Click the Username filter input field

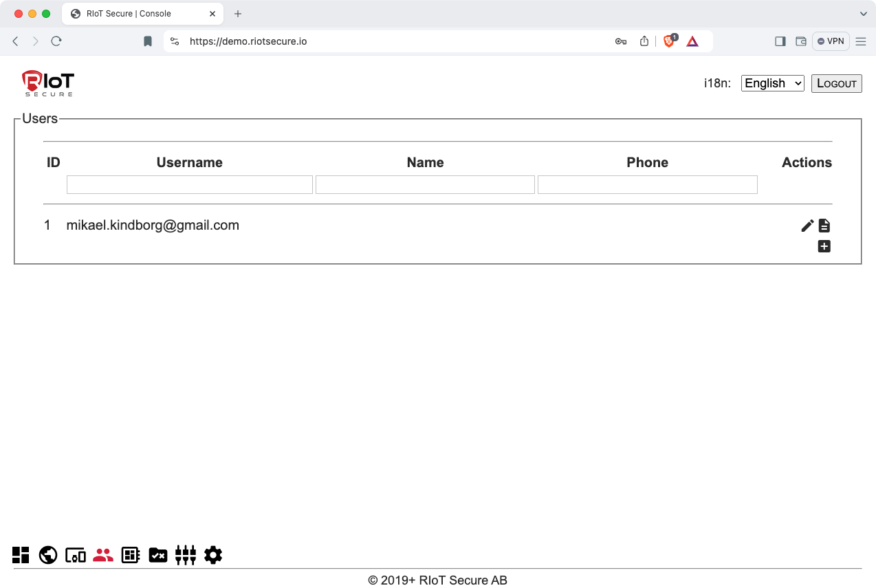[x=190, y=184]
